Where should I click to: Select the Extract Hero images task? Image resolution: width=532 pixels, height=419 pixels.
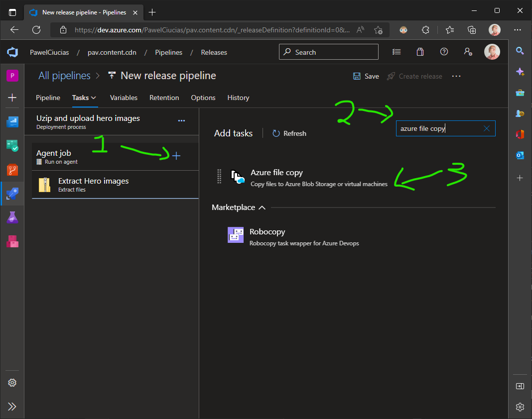116,185
